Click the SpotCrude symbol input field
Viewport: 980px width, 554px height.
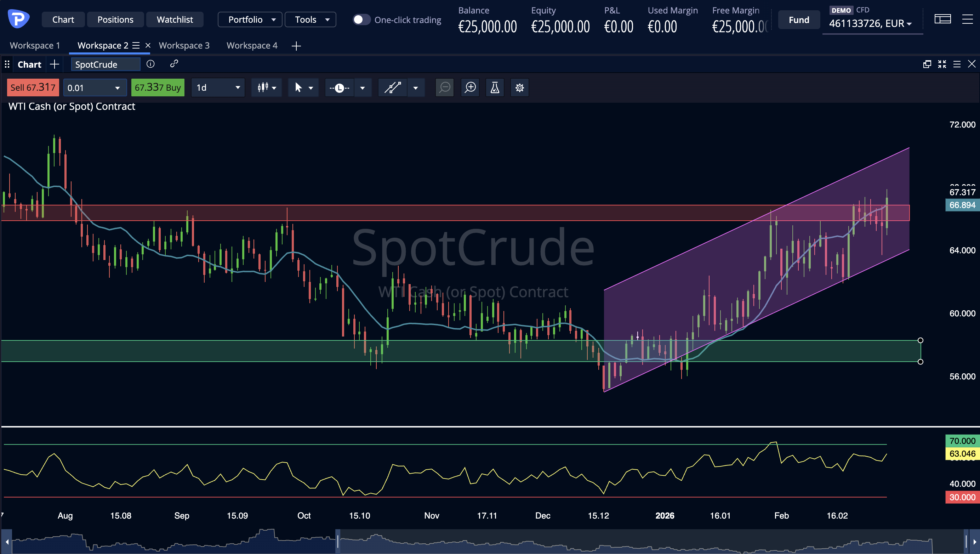click(106, 64)
